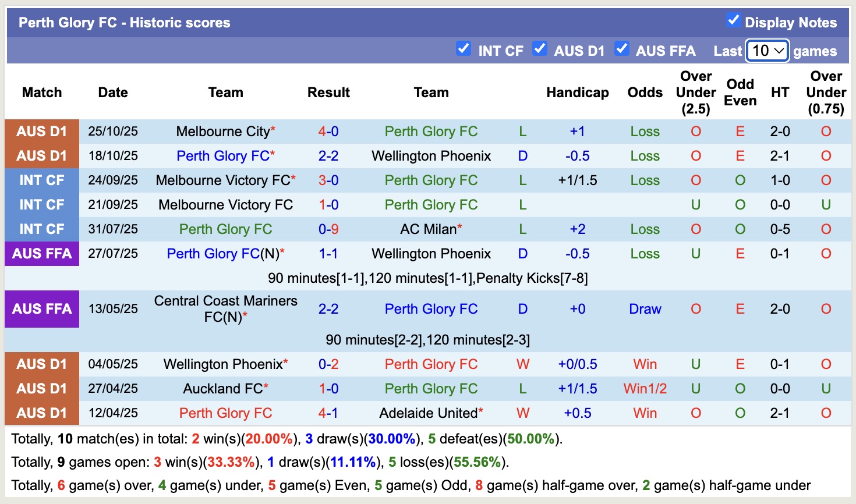Open Melbourne City team page
The width and height of the screenshot is (856, 504).
pyautogui.click(x=221, y=132)
